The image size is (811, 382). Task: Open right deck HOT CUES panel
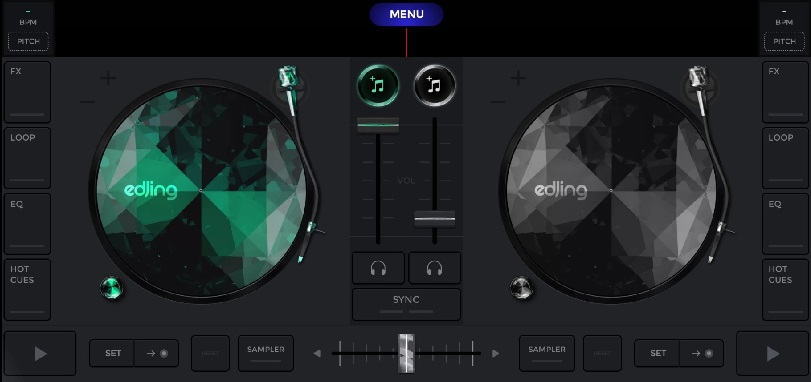click(x=785, y=290)
